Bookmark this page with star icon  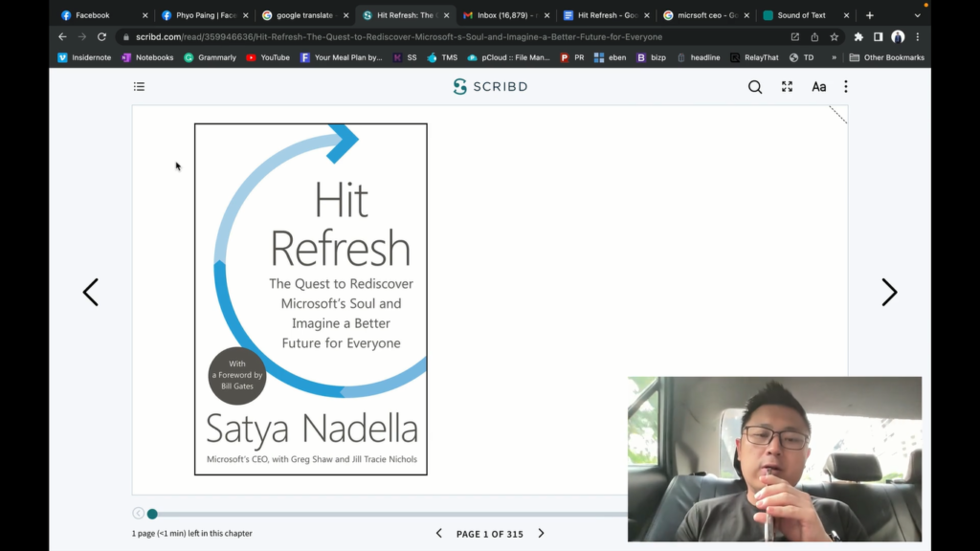835,37
